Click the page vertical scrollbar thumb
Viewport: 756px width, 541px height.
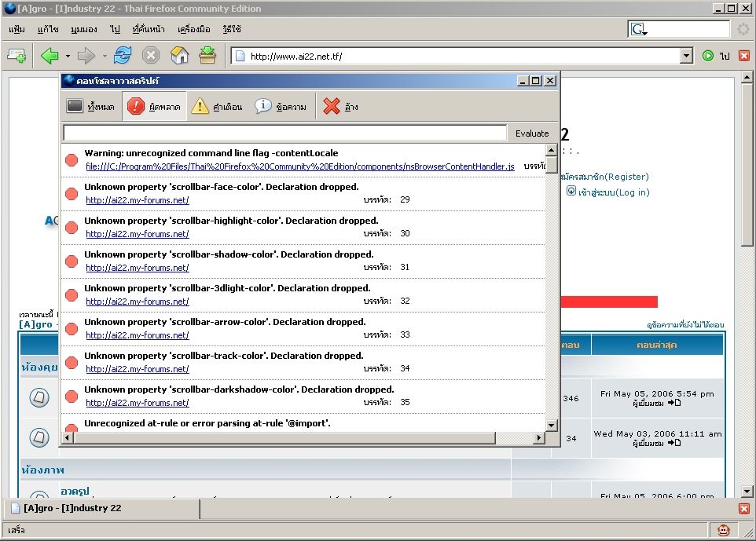[747, 164]
